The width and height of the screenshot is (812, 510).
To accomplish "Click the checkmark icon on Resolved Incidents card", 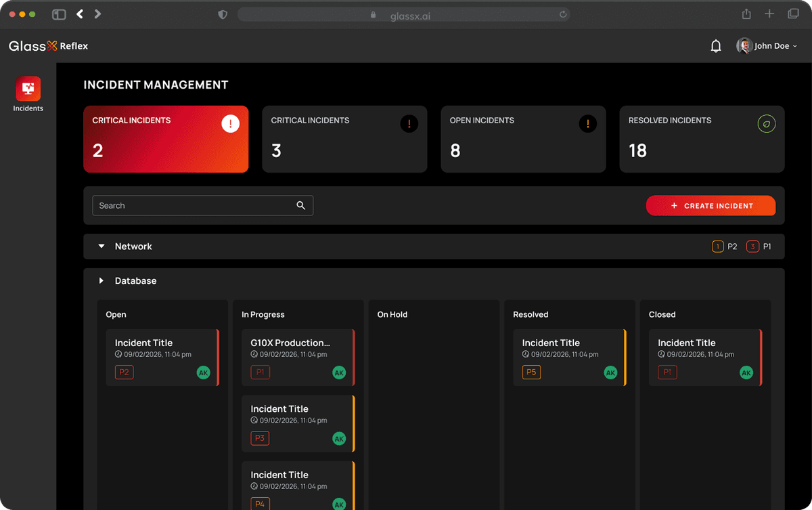I will tap(766, 123).
